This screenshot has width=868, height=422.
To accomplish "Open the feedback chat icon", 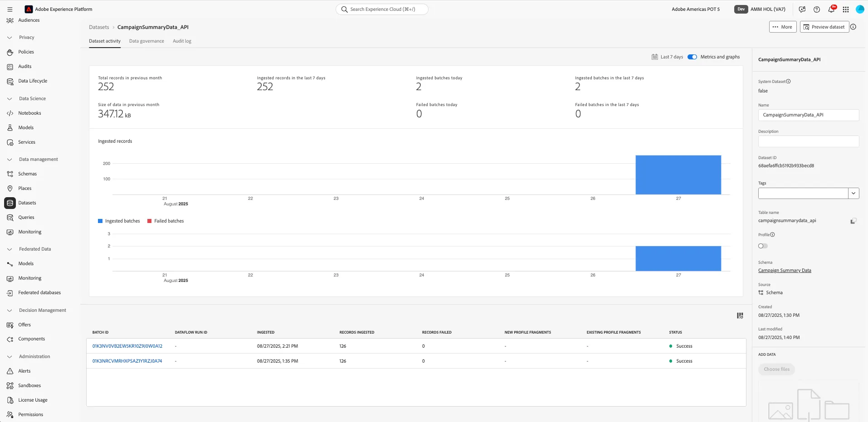I will (802, 9).
